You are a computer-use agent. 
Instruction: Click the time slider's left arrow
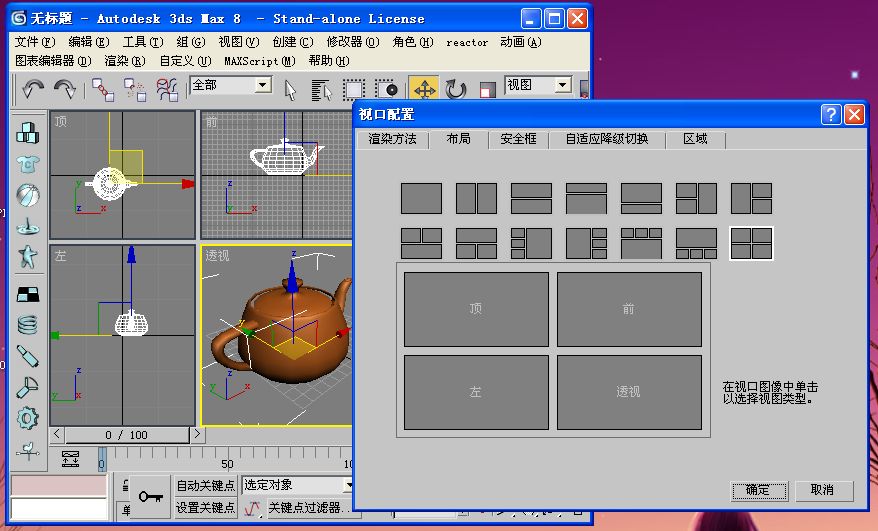(57, 434)
